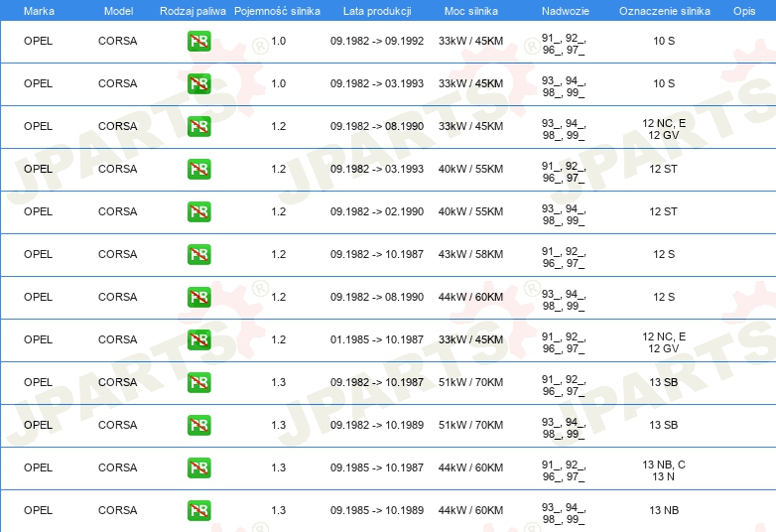This screenshot has width=776, height=532.
Task: Click capacity 1.0 in the 09.1982 -> 09.1992 row
Action: 279,41
